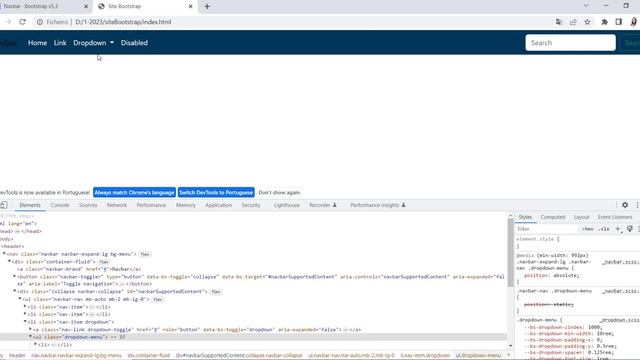Switch to the Console panel tab
Viewport: 640px width, 360px height.
(x=60, y=205)
